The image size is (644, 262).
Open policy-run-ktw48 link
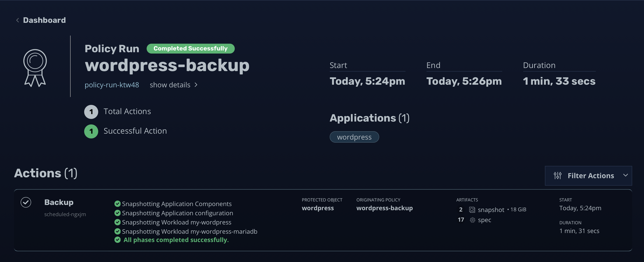tap(112, 85)
